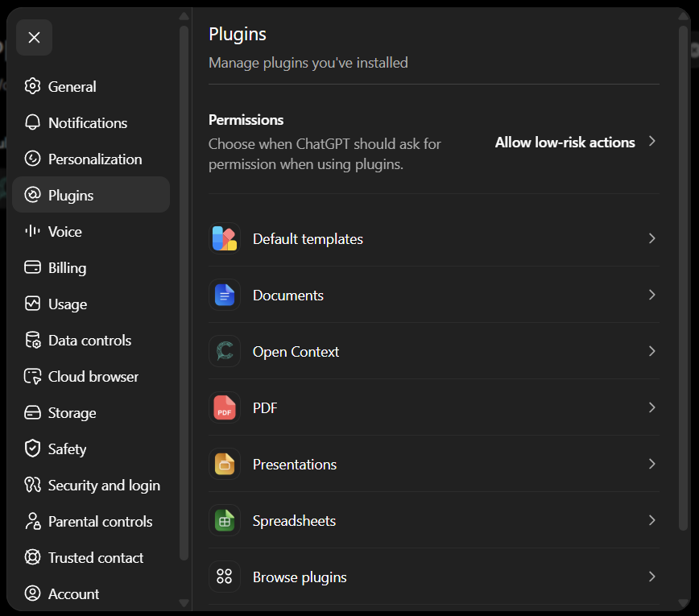Expand Presentations row chevron
699x616 pixels.
click(x=651, y=464)
